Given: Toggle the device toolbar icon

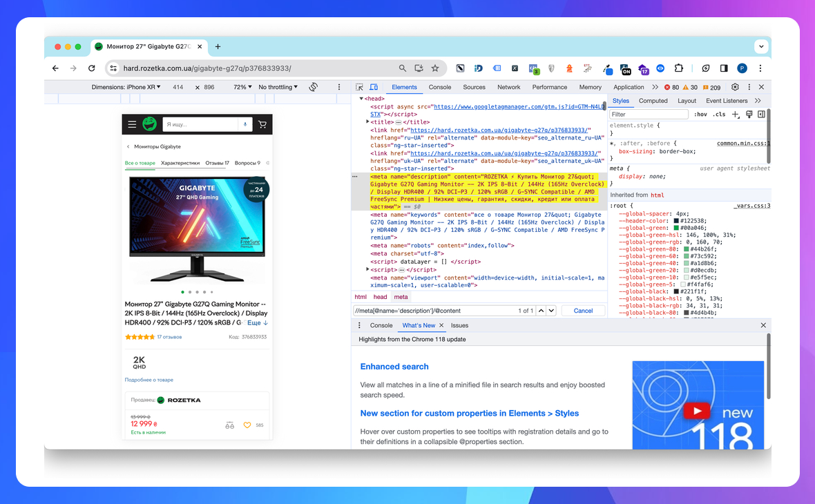Looking at the screenshot, I should pyautogui.click(x=374, y=87).
